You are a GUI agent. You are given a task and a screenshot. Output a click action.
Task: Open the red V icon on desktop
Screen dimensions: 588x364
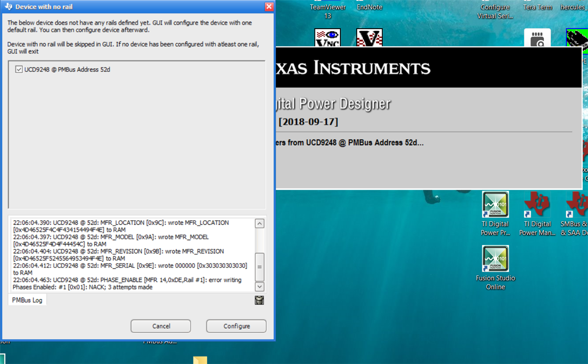[x=370, y=38]
